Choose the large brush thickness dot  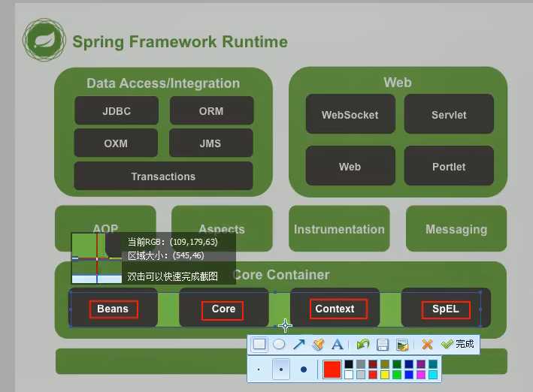click(304, 369)
